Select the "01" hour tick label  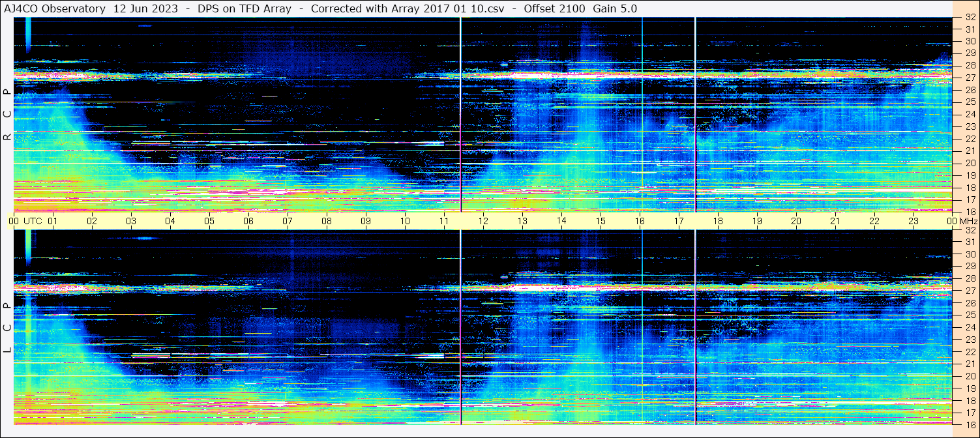click(53, 221)
